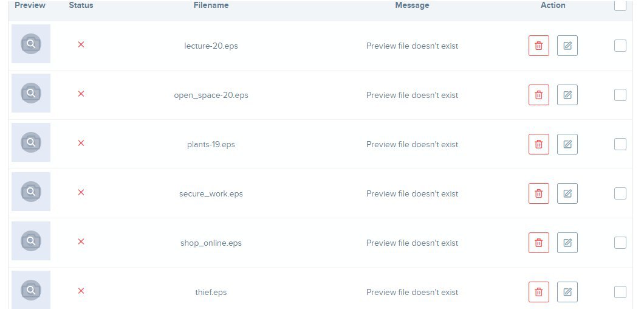Edit the lecture-20.eps entry
This screenshot has height=309, width=644.
click(567, 46)
